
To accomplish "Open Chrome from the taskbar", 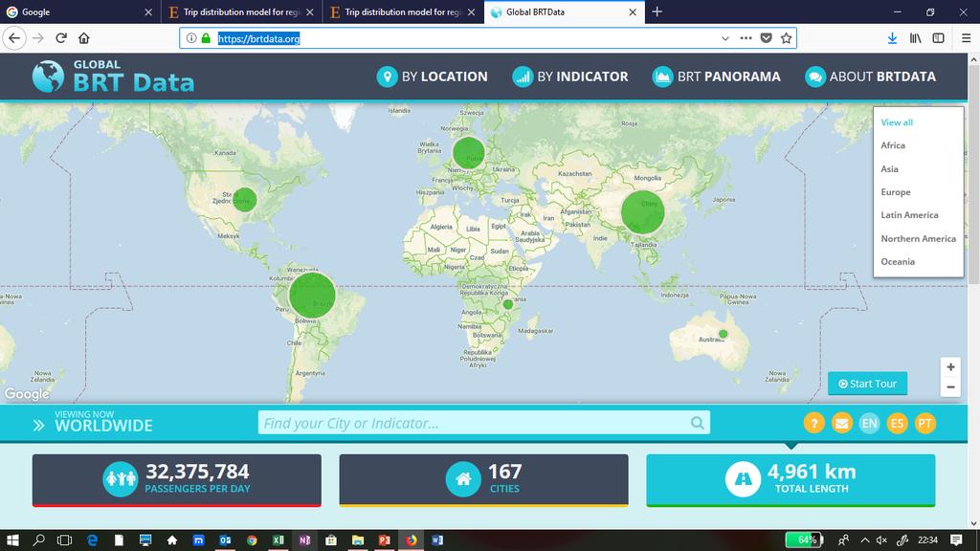I will click(x=252, y=540).
